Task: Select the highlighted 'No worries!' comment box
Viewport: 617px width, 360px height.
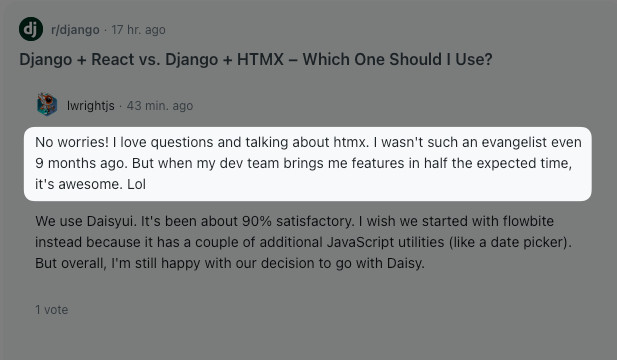Action: (307, 164)
